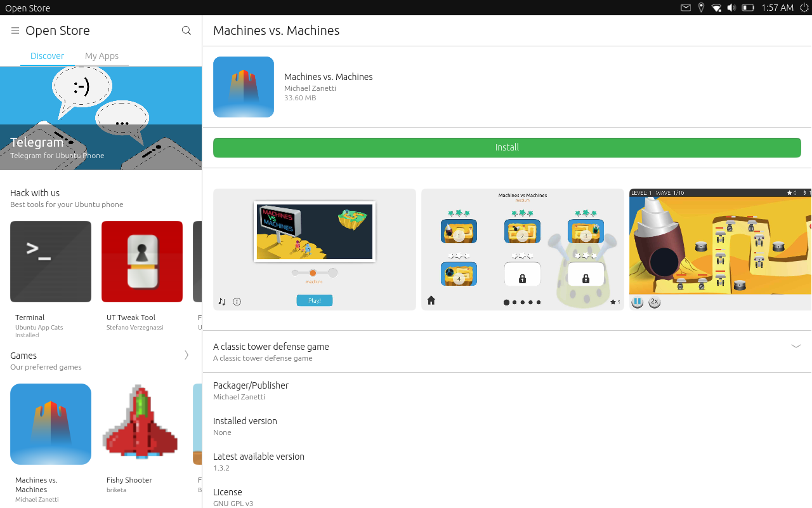Viewport: 812px width, 508px height.
Task: Switch to the My Apps tab
Action: (101, 56)
